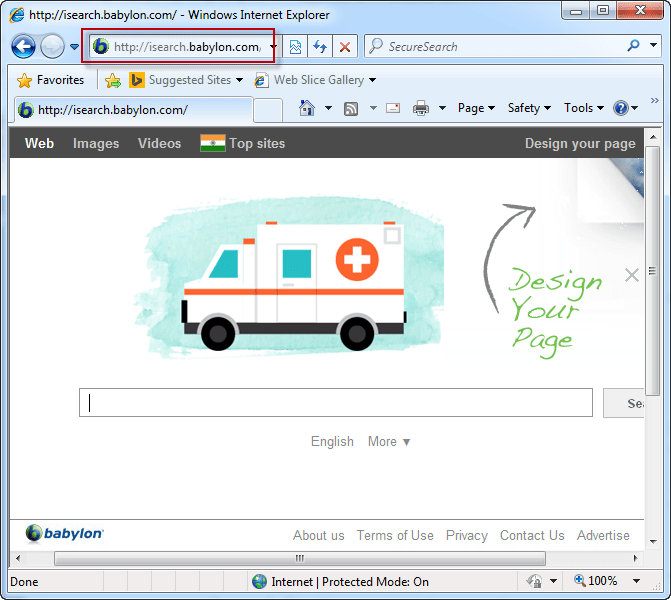This screenshot has width=671, height=600.
Task: Click the vertical scrollbar down arrow
Action: coord(653,542)
